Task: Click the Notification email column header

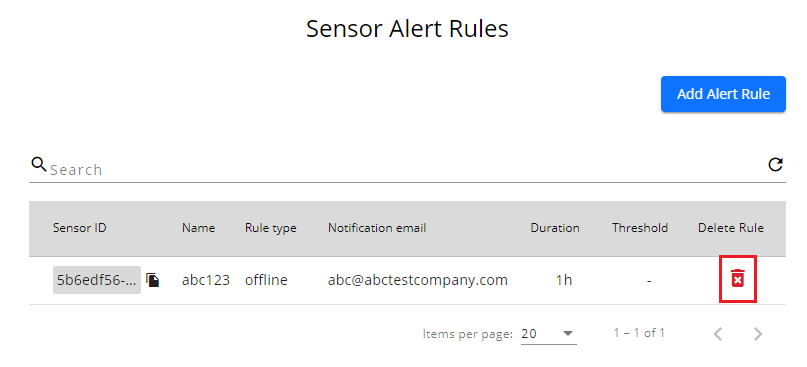Action: tap(377, 228)
